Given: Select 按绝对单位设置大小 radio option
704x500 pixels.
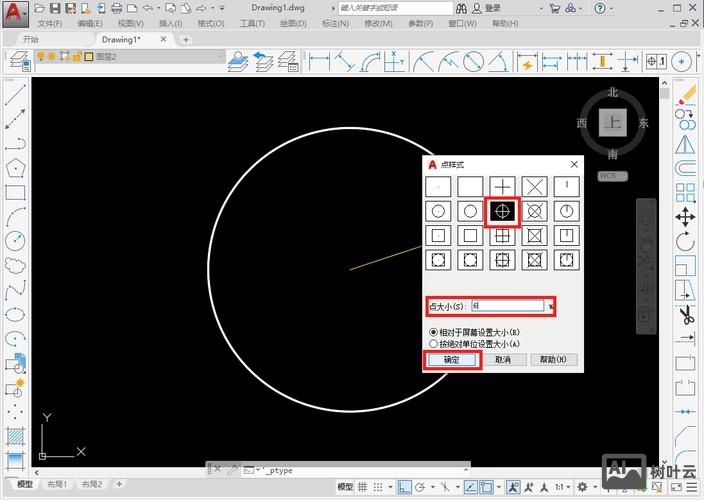Looking at the screenshot, I should point(434,343).
